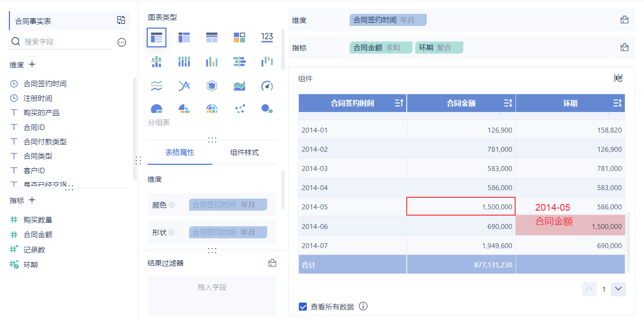
Task: Switch to the 组件样式 tab
Action: pyautogui.click(x=244, y=152)
